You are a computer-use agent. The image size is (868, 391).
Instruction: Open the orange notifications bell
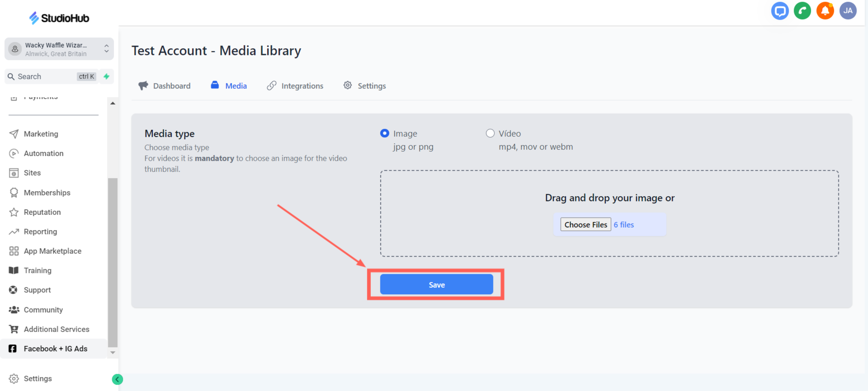[825, 11]
